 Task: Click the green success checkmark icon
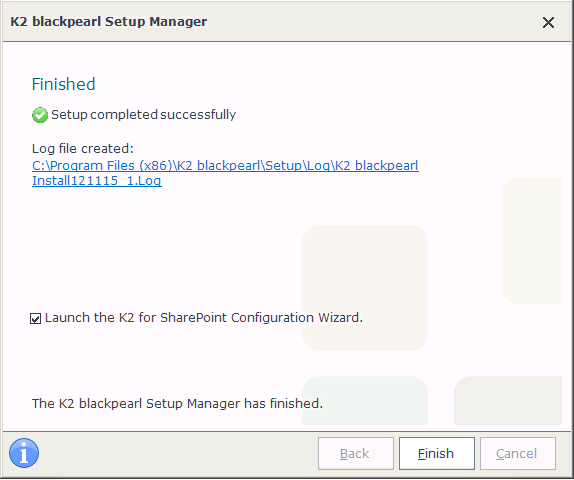(40, 115)
